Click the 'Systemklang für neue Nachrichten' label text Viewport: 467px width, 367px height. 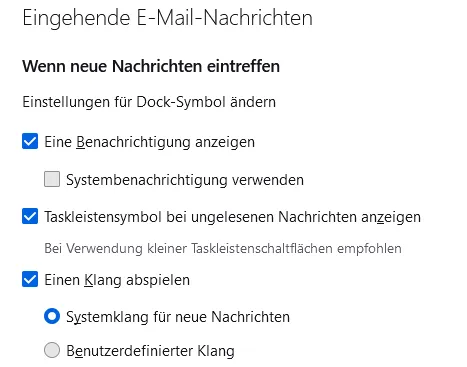178,317
